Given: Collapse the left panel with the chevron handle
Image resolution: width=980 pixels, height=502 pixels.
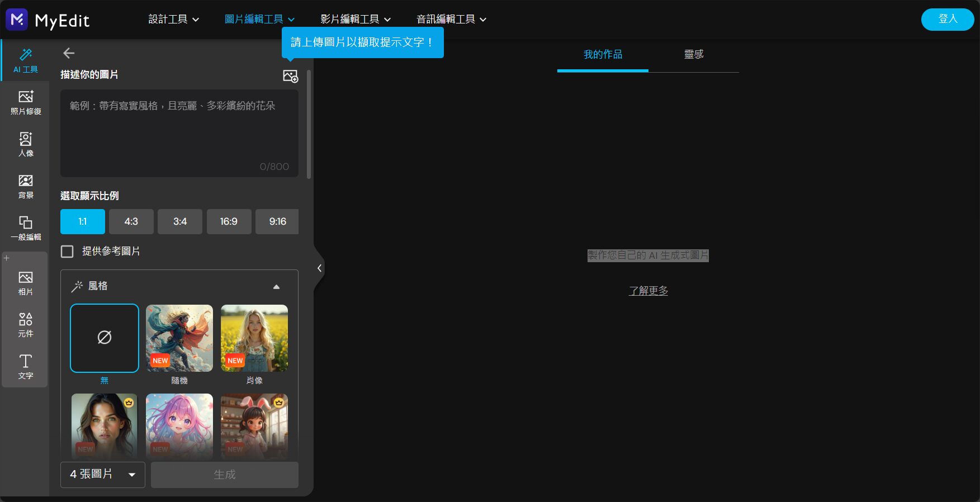Looking at the screenshot, I should click(319, 268).
